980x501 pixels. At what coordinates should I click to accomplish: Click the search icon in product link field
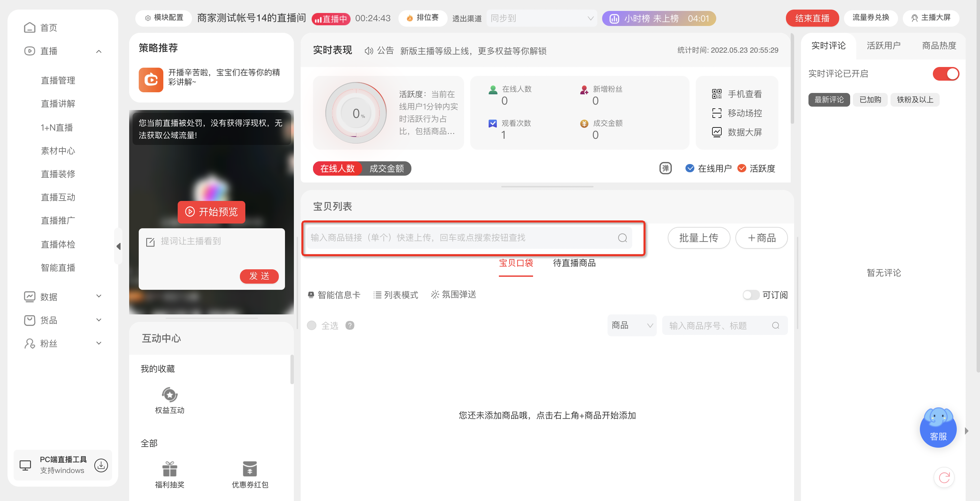[622, 238]
